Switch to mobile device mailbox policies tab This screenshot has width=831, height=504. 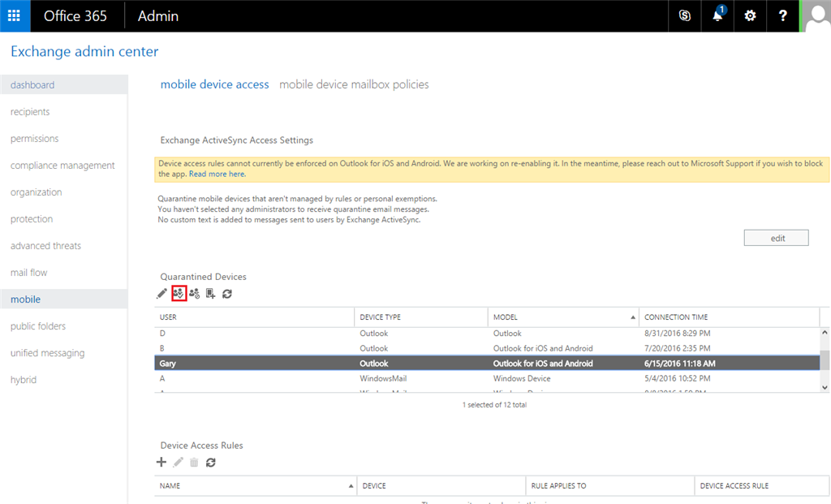point(354,84)
